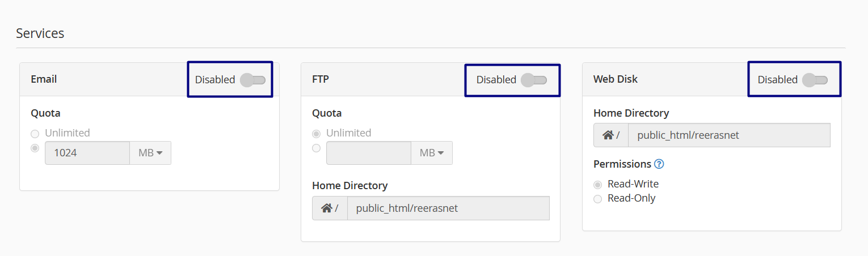Select Read-Only permission radio

[597, 199]
